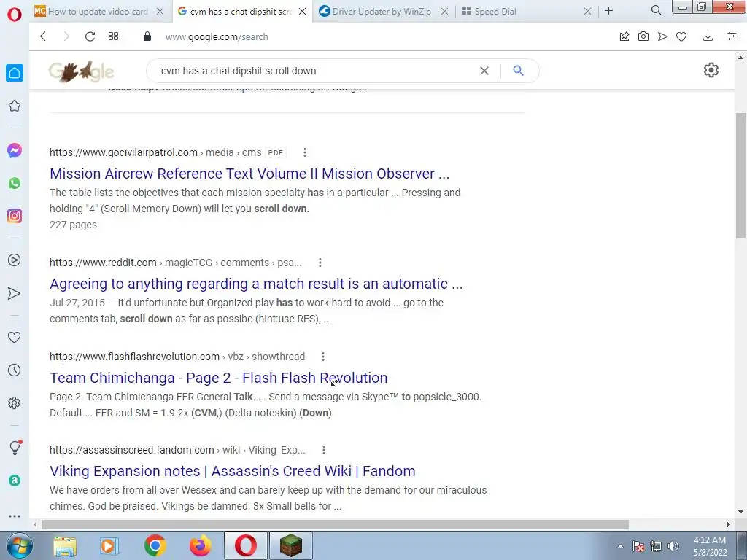Click the vertical page scrollbar thumb
The image size is (747, 560).
[740, 175]
